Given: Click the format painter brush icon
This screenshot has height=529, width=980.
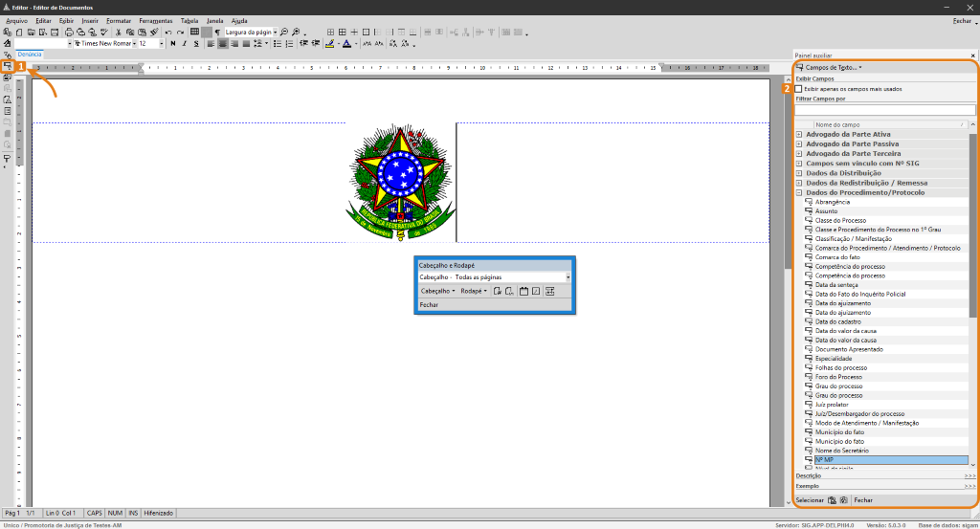Looking at the screenshot, I should click(154, 32).
